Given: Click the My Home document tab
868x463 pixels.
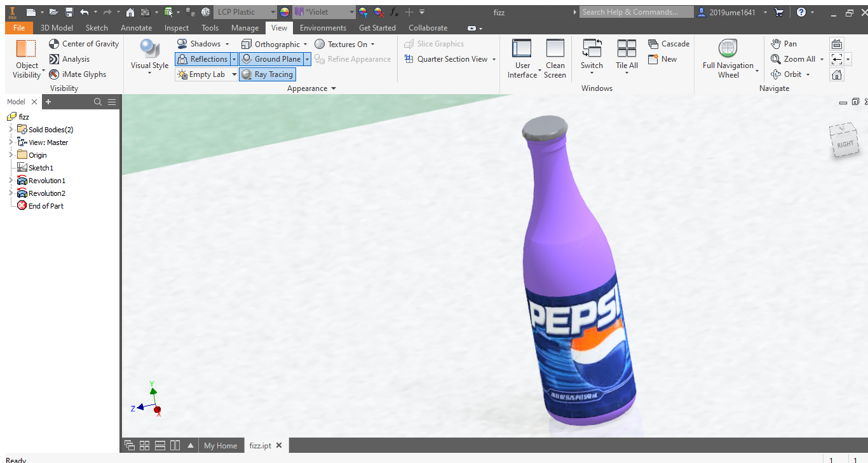Looking at the screenshot, I should pos(220,446).
